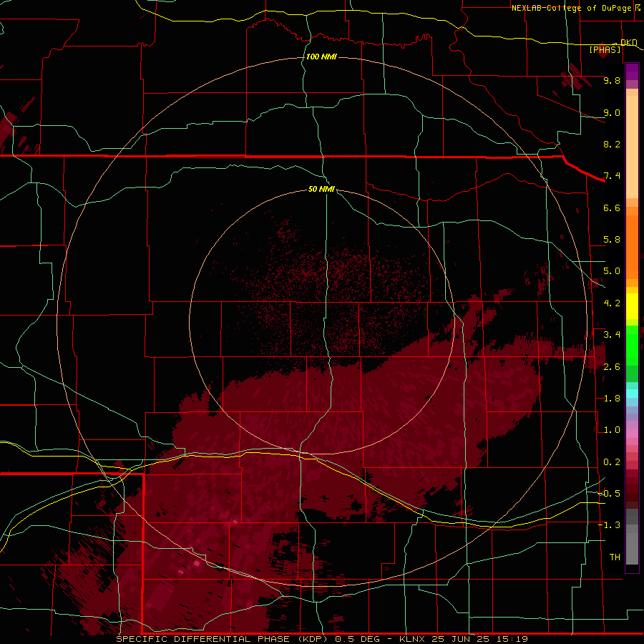Viewport: 644px width, 644px height.
Task: Click the 5.8 value on the color scale
Action: (x=612, y=240)
